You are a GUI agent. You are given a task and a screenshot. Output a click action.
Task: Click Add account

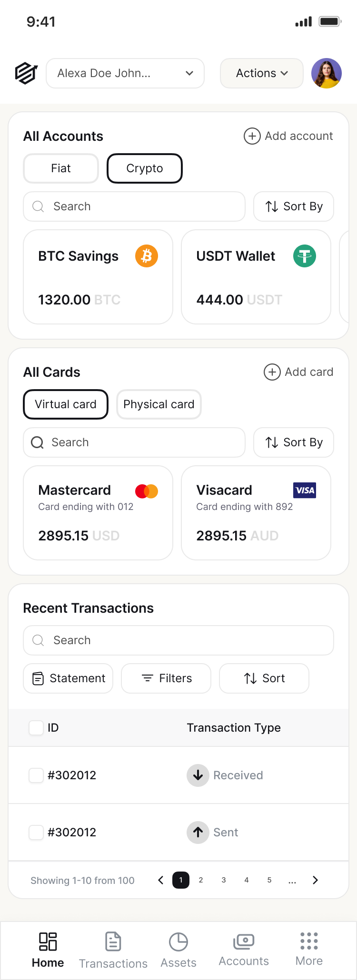[288, 136]
